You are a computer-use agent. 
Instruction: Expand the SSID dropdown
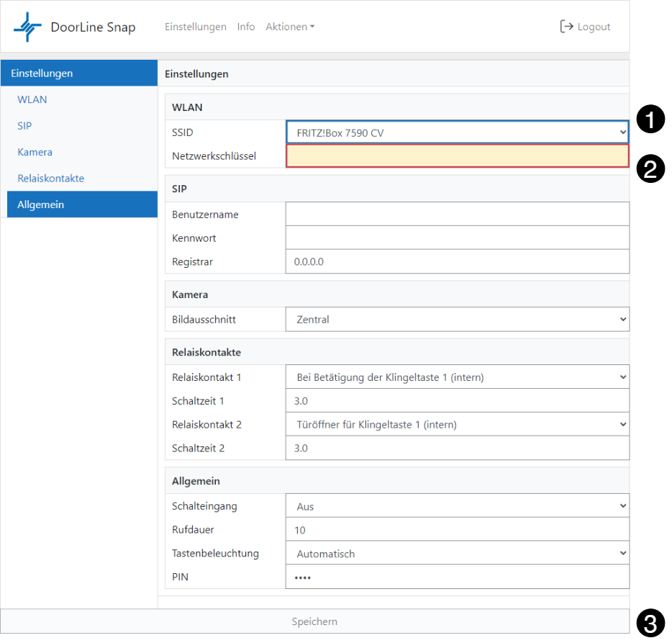(457, 132)
